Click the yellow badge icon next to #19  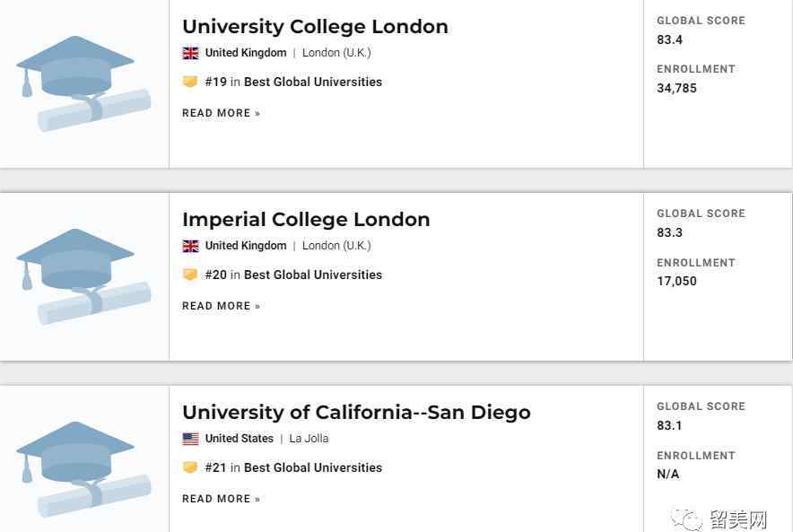[189, 82]
